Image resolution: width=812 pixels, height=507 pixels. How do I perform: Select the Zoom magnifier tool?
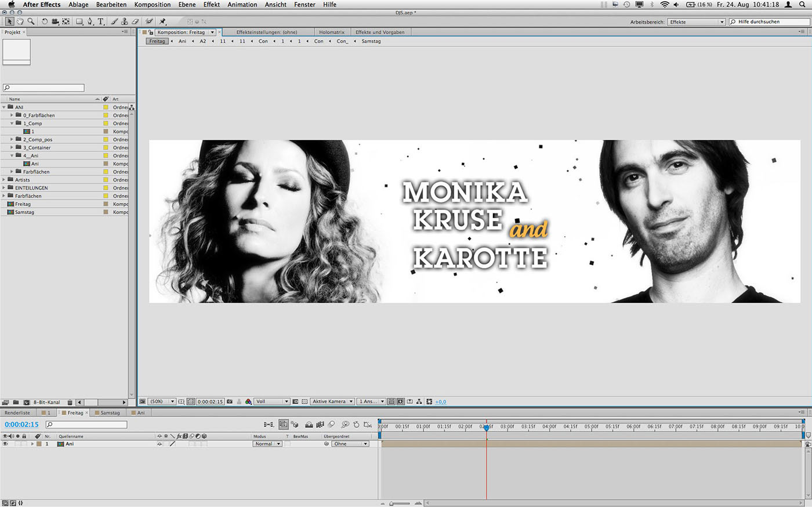31,21
